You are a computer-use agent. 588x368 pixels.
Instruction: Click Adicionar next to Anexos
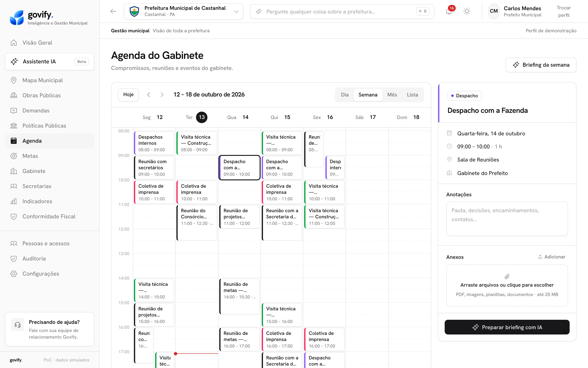(551, 257)
